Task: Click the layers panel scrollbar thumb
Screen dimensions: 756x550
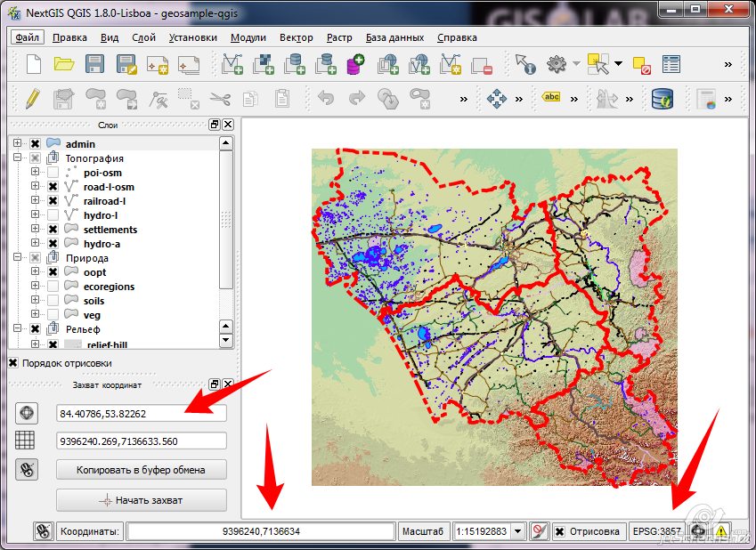Action: tap(225, 219)
